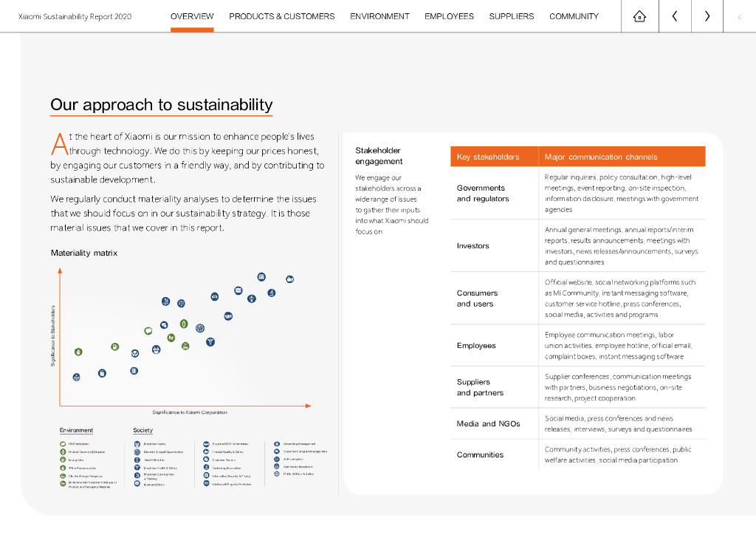
Task: Select the Water Resource Use legend icon
Action: pos(63,468)
